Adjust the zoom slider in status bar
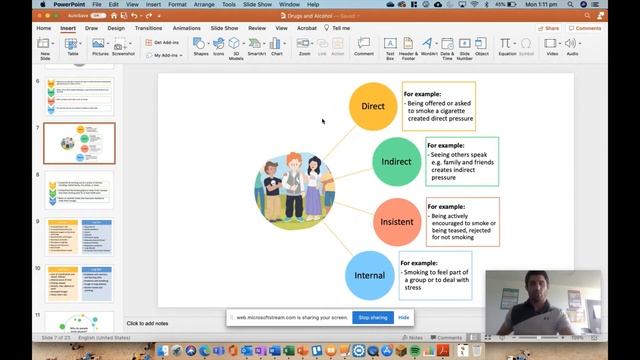This screenshot has width=640, height=360. 538,338
